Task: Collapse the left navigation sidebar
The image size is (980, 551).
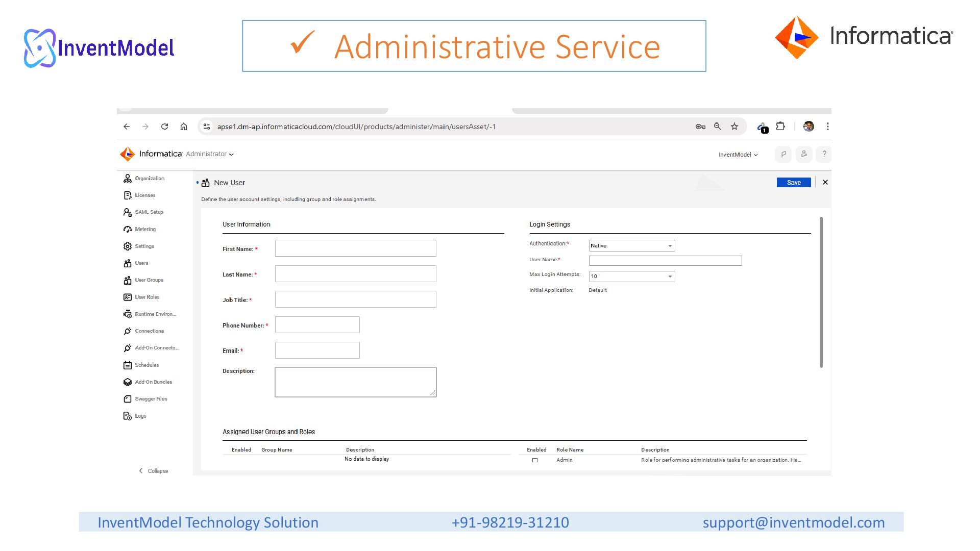Action: tap(154, 471)
